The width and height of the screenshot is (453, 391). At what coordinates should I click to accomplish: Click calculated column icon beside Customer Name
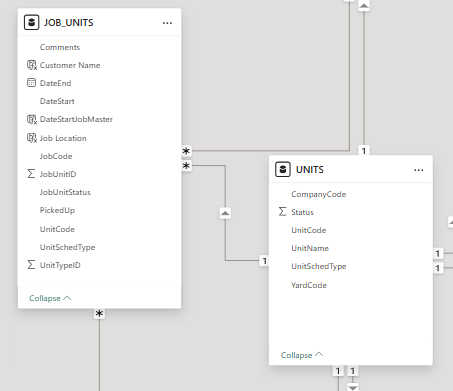pyautogui.click(x=32, y=65)
